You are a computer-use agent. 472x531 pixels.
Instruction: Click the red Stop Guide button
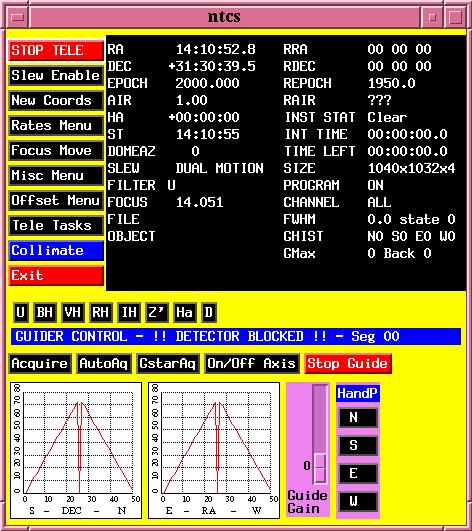[x=348, y=364]
